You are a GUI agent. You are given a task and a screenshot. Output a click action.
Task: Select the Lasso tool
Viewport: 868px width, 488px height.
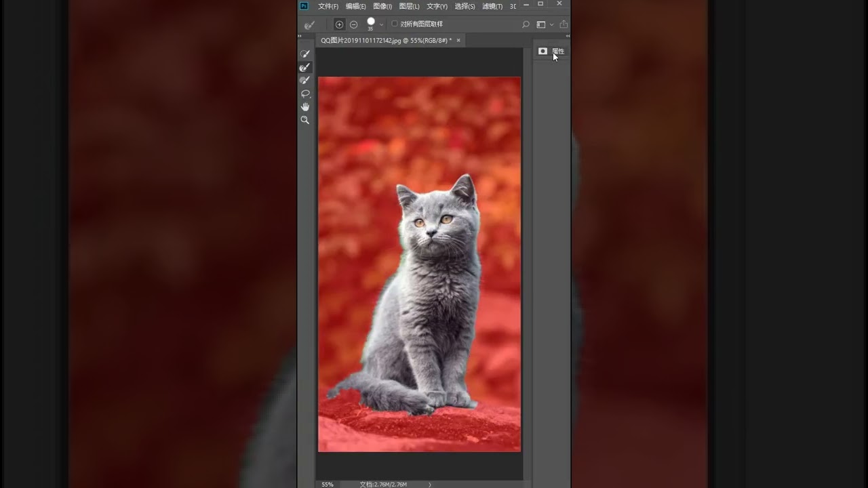305,94
